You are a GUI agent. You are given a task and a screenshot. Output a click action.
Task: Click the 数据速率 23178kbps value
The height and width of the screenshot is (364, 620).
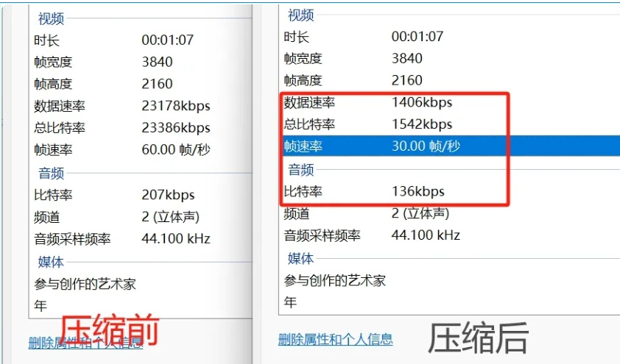point(176,106)
